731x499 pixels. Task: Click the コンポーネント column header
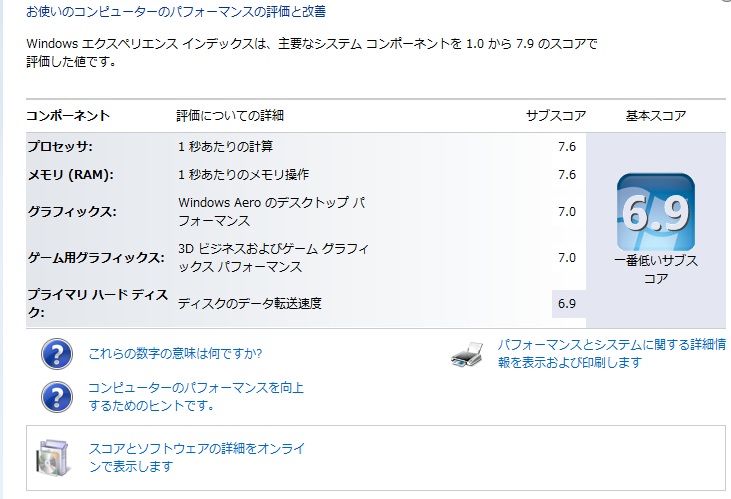[68, 115]
